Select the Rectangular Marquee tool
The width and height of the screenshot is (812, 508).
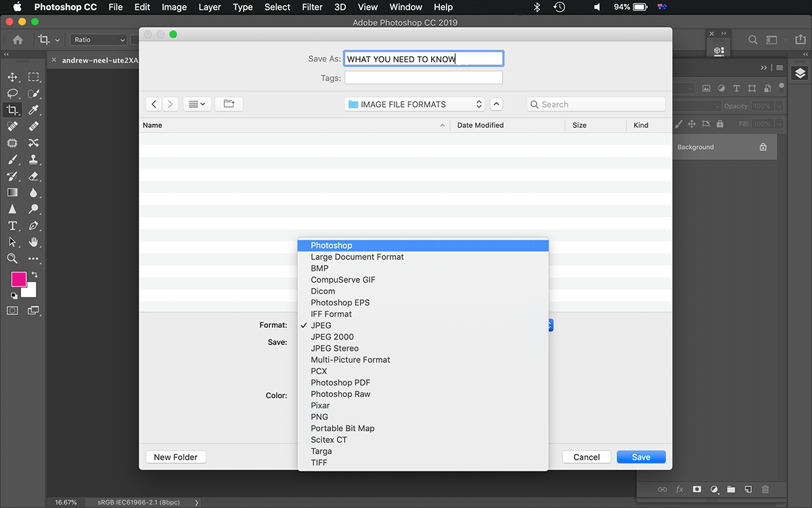pyautogui.click(x=34, y=77)
